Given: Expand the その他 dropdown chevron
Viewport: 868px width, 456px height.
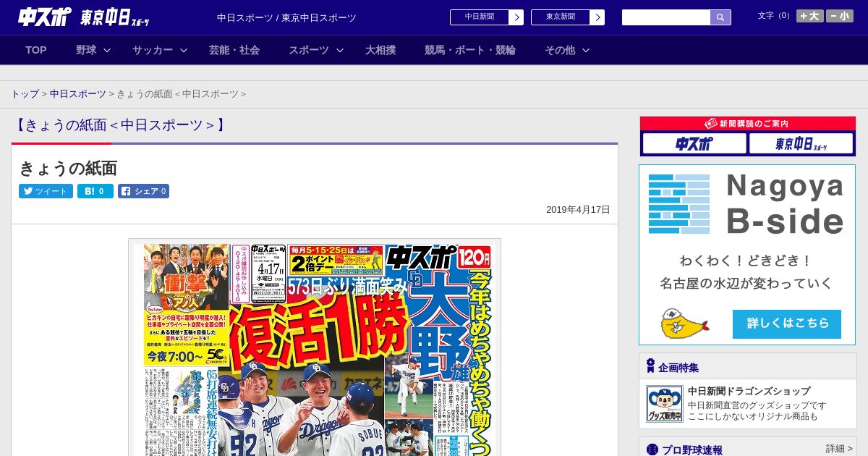Looking at the screenshot, I should click(x=586, y=50).
